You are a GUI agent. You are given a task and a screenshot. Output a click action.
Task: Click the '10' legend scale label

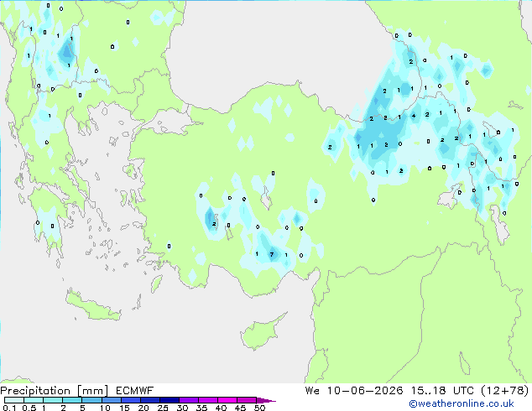click(x=105, y=408)
